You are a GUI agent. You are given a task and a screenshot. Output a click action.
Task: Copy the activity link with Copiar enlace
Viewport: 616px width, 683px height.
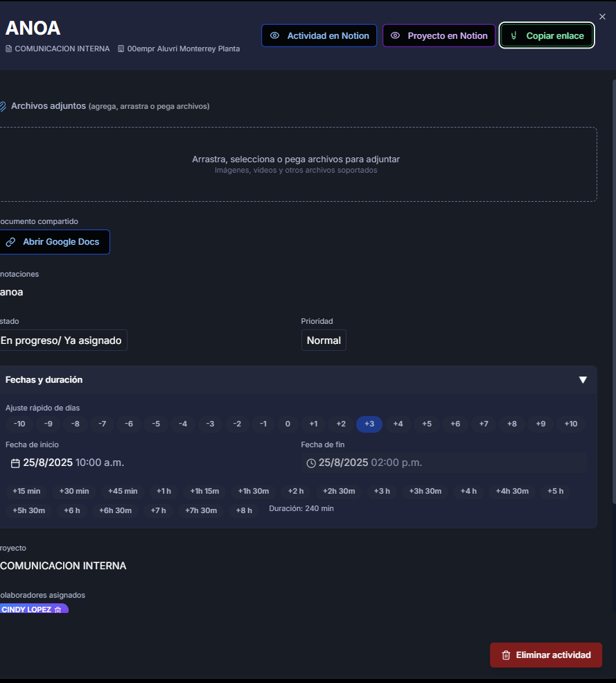click(547, 36)
